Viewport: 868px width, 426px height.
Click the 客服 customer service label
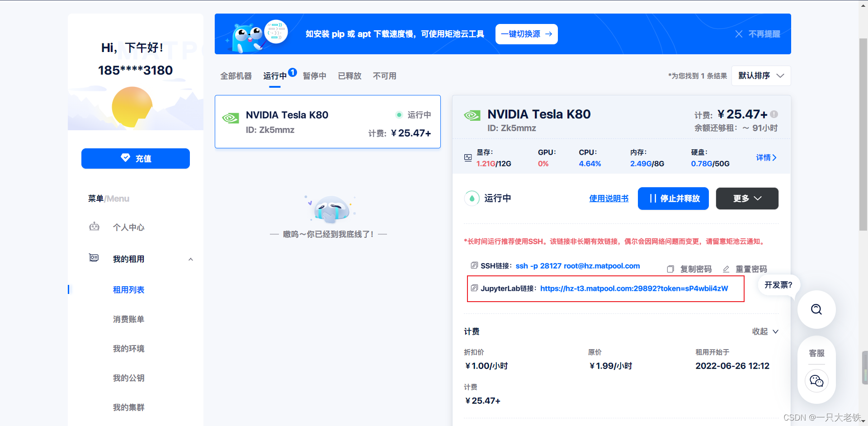(816, 353)
